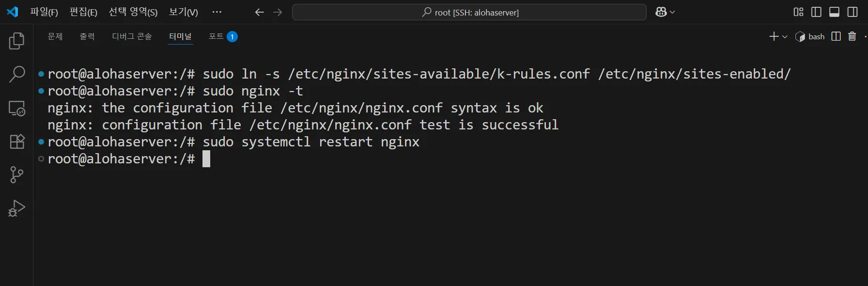Open the Copilot chat dropdown arrow
This screenshot has width=868, height=286.
click(x=672, y=12)
